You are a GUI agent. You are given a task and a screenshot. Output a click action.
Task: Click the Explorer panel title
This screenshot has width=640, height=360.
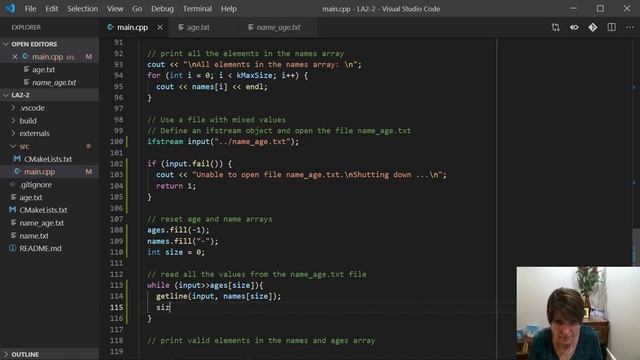pos(26,27)
